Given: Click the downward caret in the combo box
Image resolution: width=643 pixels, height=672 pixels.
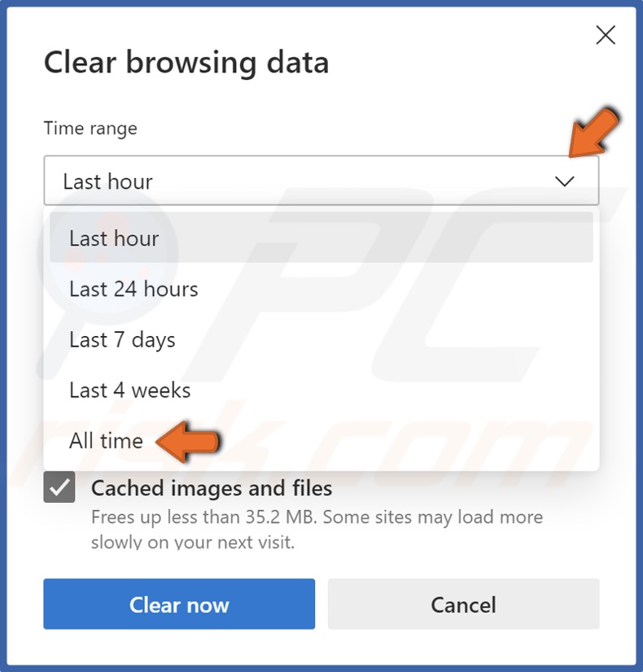Looking at the screenshot, I should [566, 181].
